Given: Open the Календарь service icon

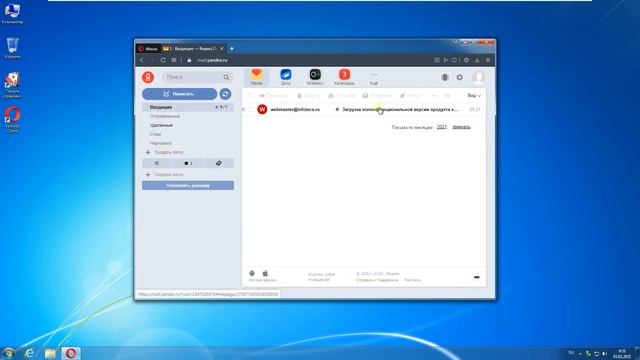Looking at the screenshot, I should pyautogui.click(x=344, y=77).
